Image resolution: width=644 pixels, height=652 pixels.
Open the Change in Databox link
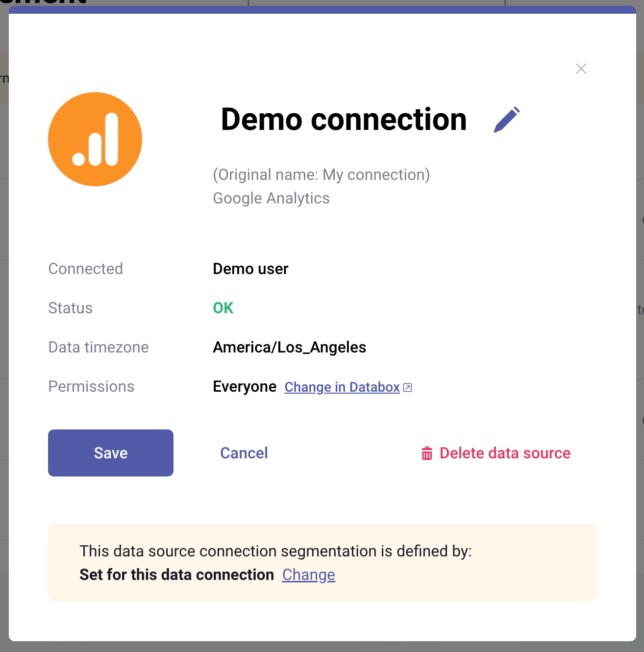tap(342, 387)
